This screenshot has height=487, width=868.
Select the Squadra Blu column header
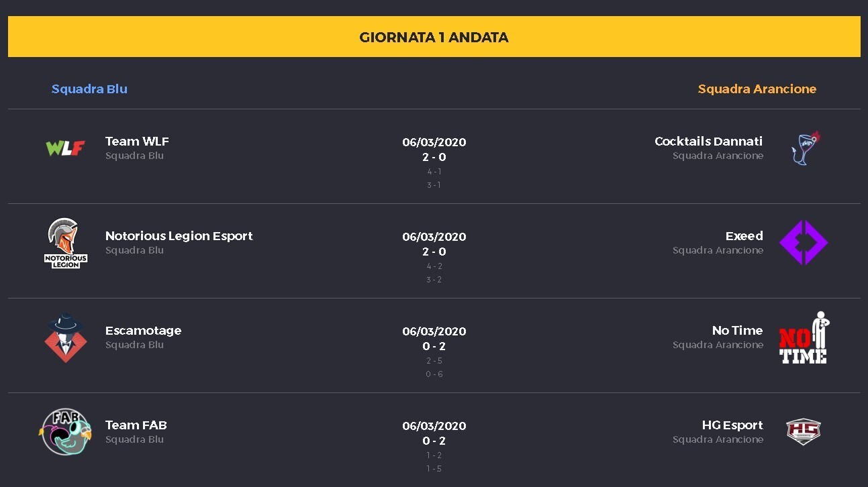tap(89, 89)
